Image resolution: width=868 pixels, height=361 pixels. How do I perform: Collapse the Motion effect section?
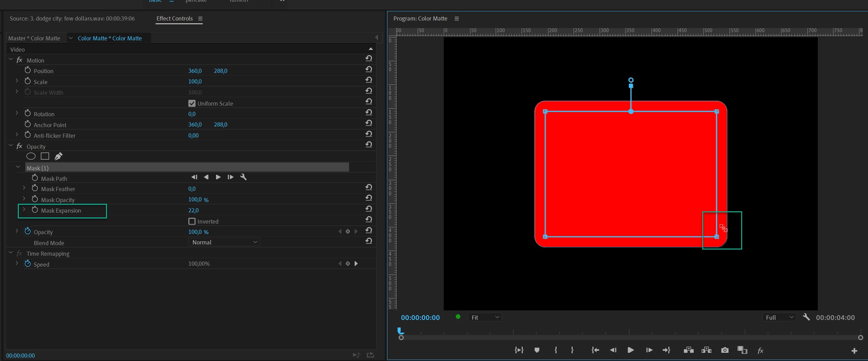tap(11, 59)
